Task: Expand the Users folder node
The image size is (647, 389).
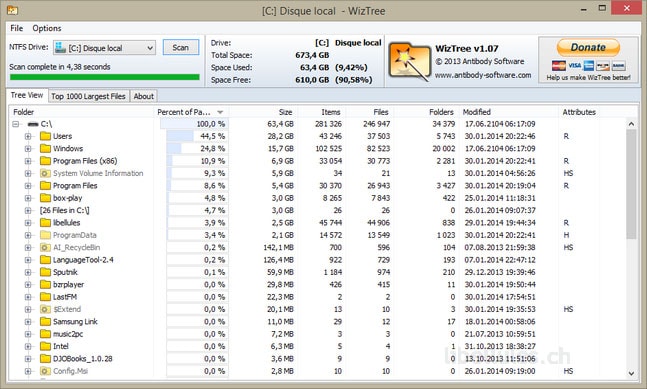Action: [28, 136]
